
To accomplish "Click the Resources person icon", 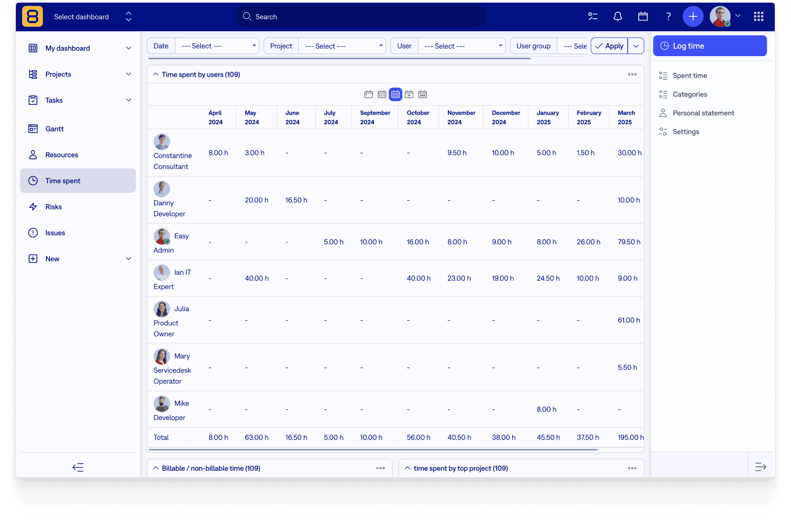I will pyautogui.click(x=33, y=155).
